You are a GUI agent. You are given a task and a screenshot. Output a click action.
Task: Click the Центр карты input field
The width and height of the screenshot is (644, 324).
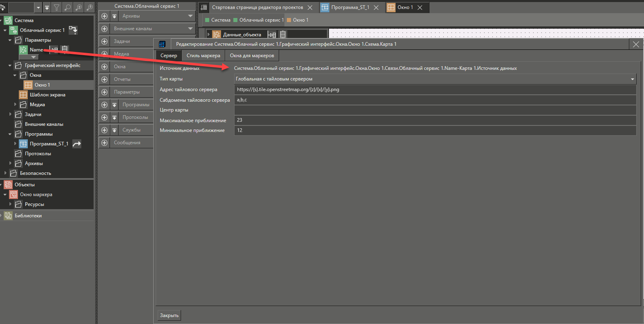pyautogui.click(x=435, y=110)
